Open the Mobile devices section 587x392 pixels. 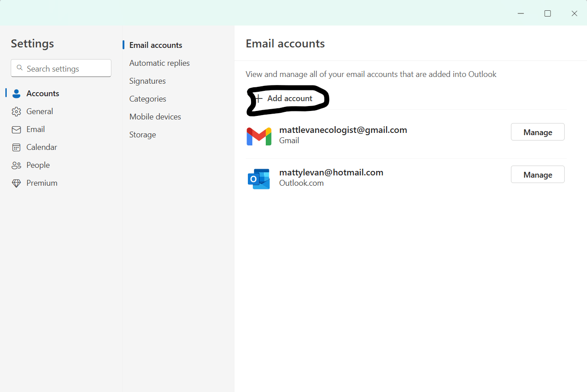(x=155, y=116)
